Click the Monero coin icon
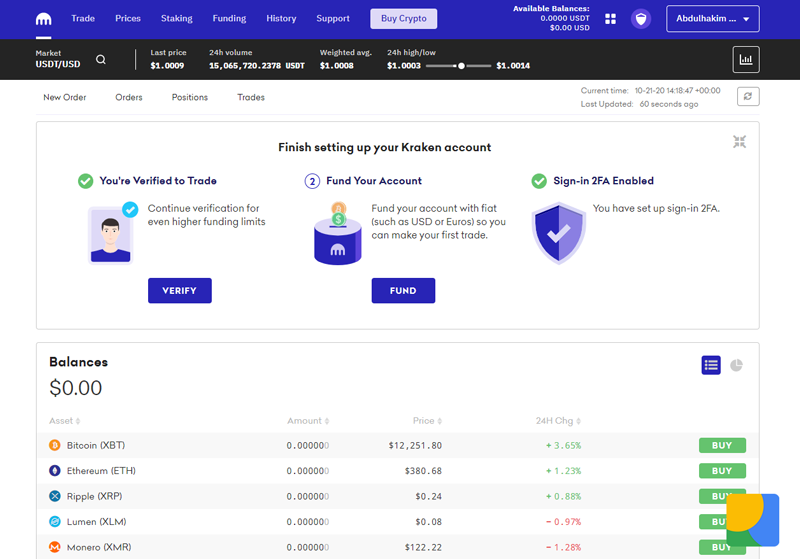Viewport: 800px width, 559px height. (x=55, y=547)
